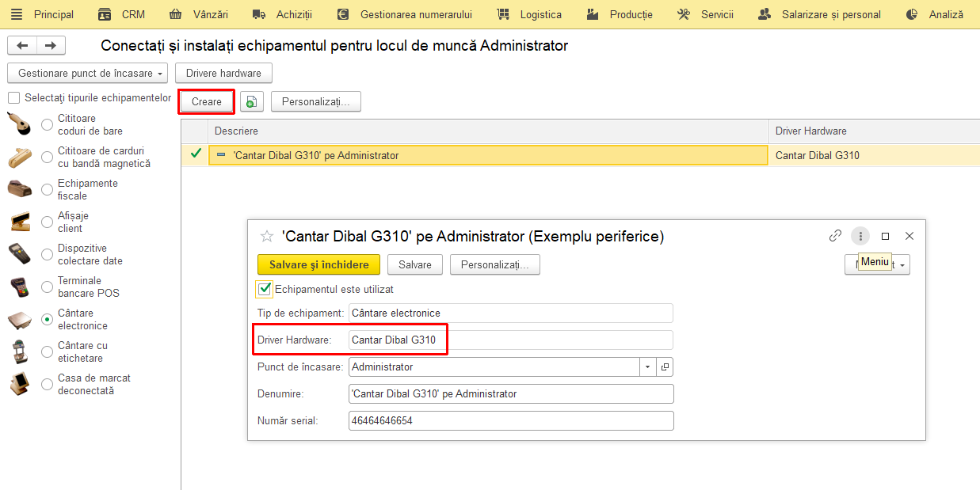Open the main hamburger menu icon
Viewport: 980px width, 490px height.
(x=17, y=14)
